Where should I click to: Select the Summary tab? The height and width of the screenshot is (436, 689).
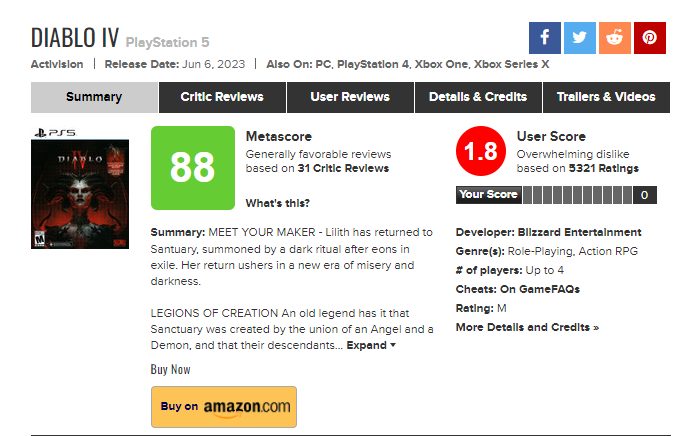pyautogui.click(x=94, y=97)
